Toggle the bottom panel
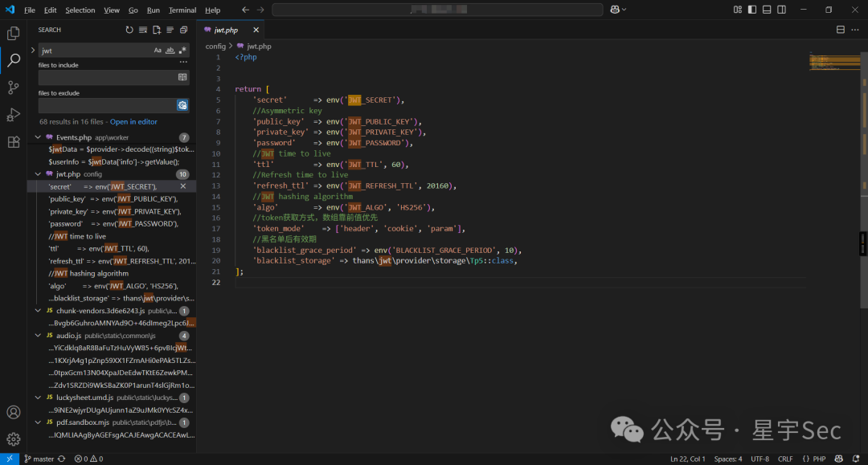The image size is (868, 465). tap(767, 10)
